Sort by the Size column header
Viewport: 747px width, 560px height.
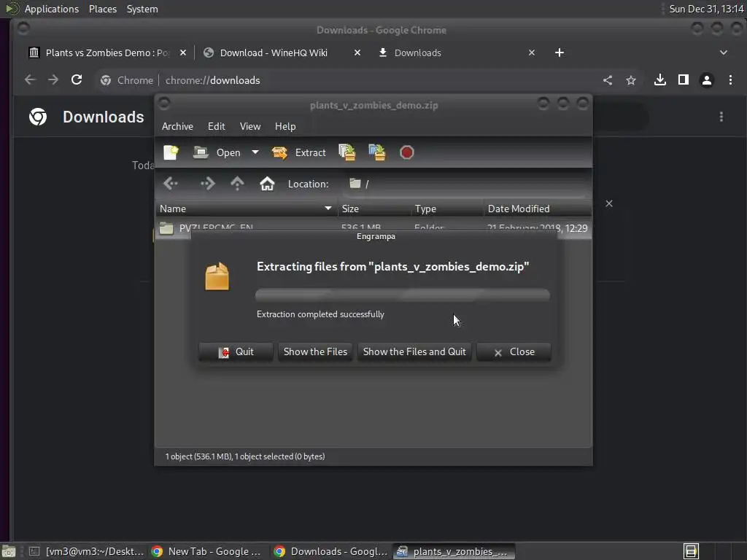point(374,209)
